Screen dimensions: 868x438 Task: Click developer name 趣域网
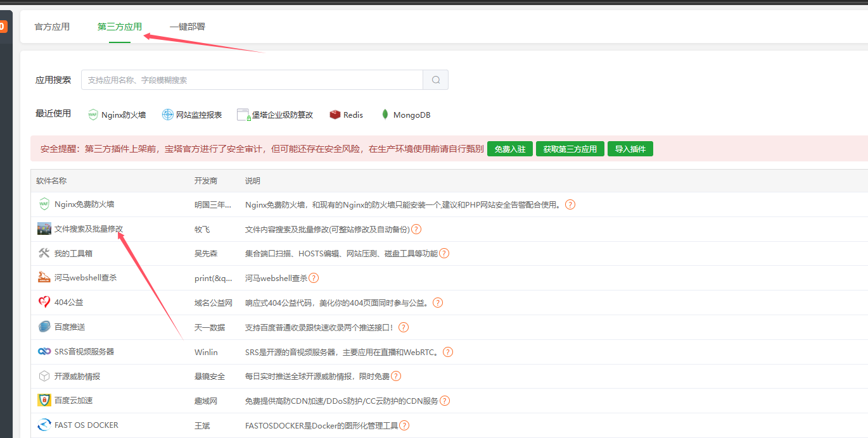pos(206,401)
